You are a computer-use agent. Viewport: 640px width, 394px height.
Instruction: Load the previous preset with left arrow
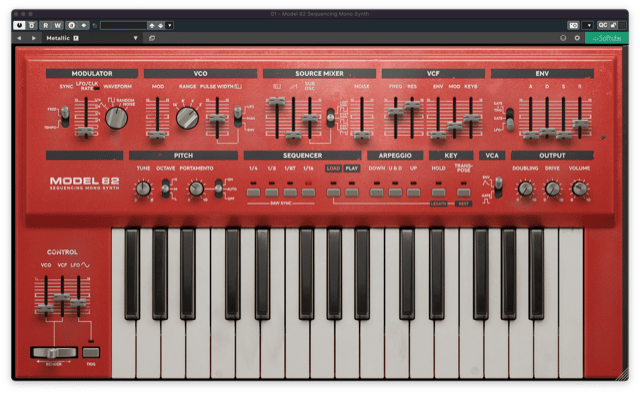click(19, 38)
